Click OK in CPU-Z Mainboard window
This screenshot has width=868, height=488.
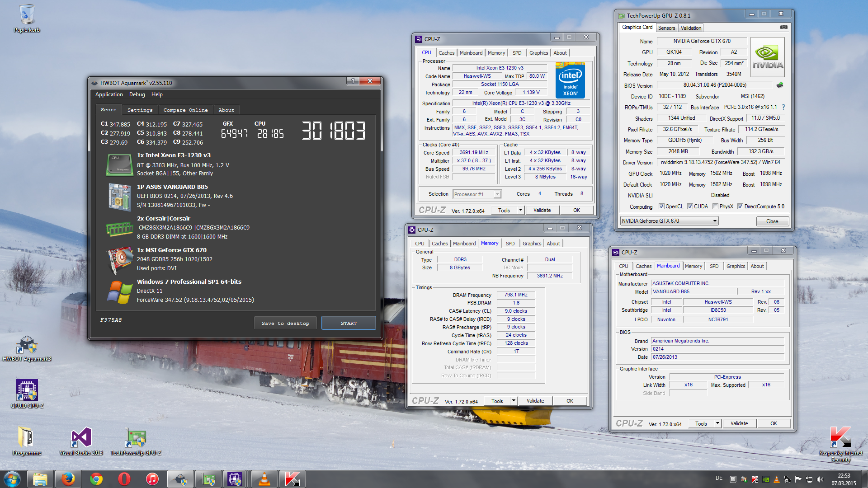click(x=774, y=423)
